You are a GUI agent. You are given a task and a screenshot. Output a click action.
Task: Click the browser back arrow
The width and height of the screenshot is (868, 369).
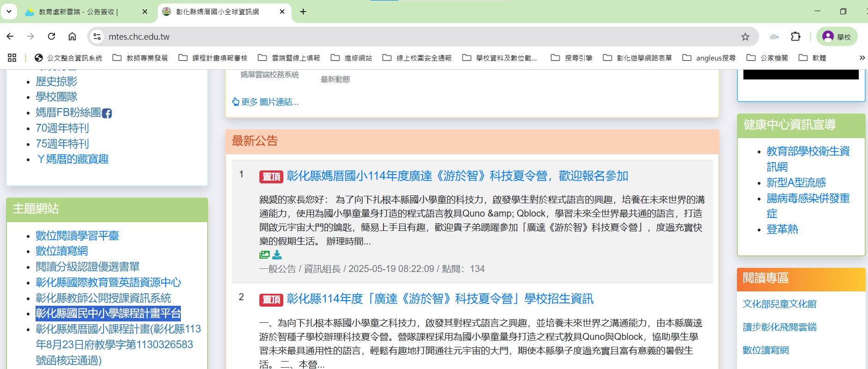pyautogui.click(x=10, y=36)
